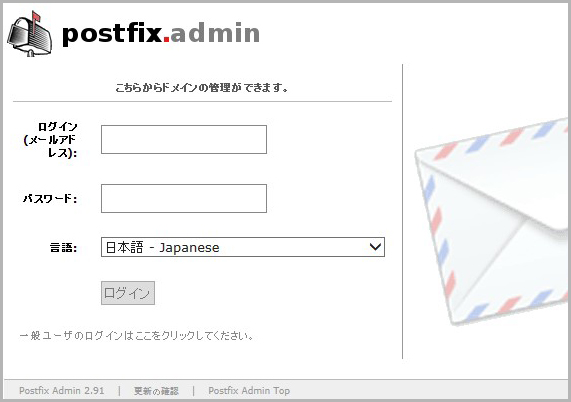Click the パスワード label text
This screenshot has height=402, width=571.
50,199
